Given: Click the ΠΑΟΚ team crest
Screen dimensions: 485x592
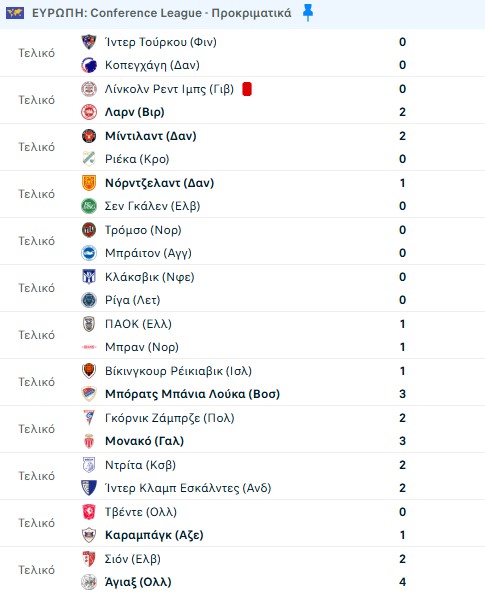Looking at the screenshot, I should pyautogui.click(x=89, y=324).
